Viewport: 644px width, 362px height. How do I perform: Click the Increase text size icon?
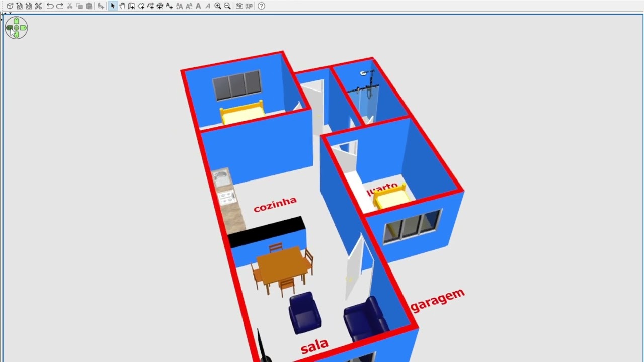pos(180,6)
